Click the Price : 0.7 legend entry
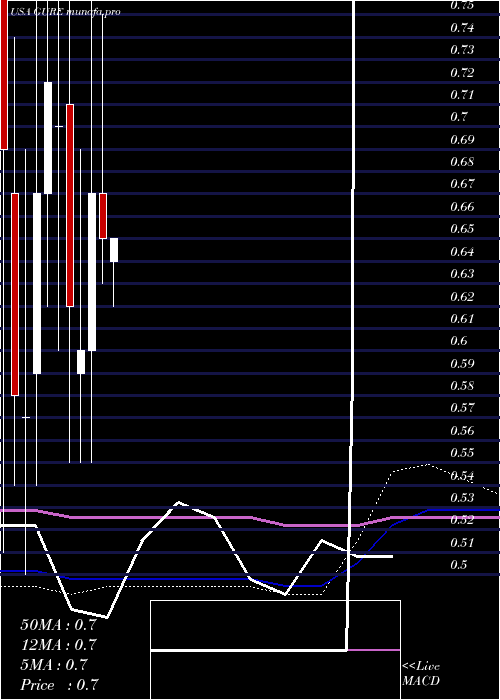The height and width of the screenshot is (700, 500). tap(59, 685)
